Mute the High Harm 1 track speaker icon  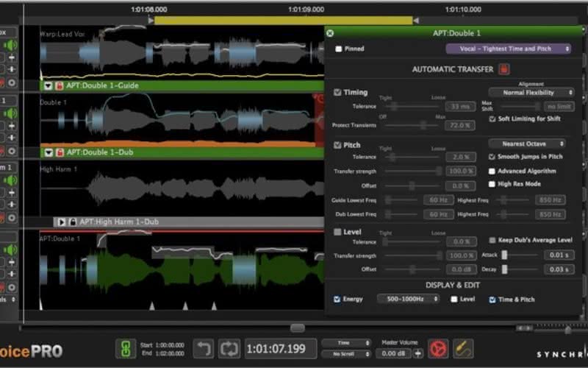coord(10,180)
